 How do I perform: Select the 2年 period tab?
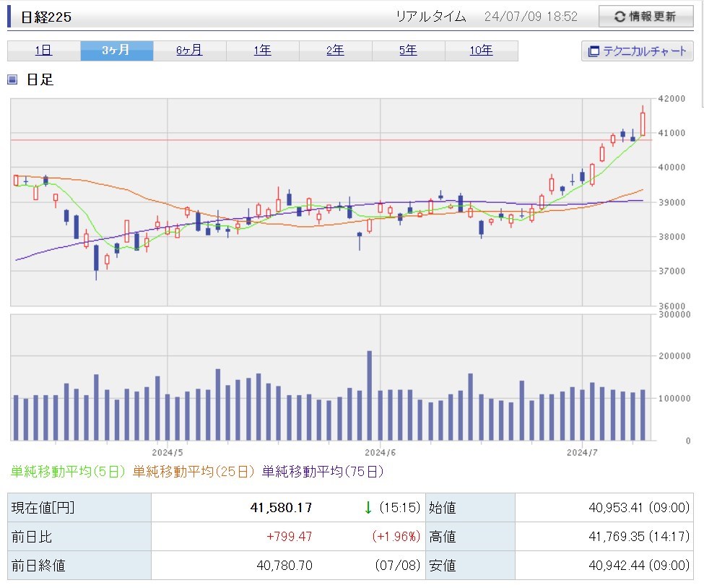tap(335, 51)
